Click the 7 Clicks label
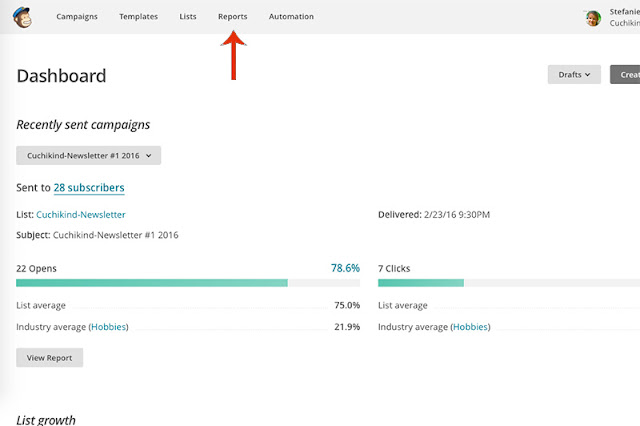640x426 pixels. coord(394,268)
